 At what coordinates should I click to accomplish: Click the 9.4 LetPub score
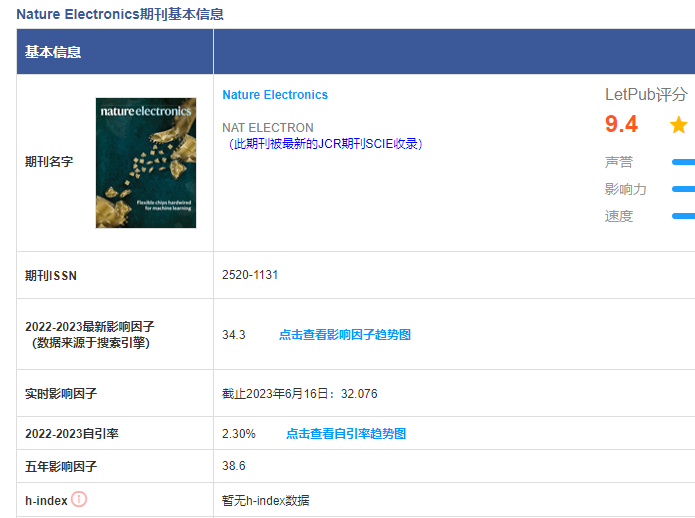[621, 125]
